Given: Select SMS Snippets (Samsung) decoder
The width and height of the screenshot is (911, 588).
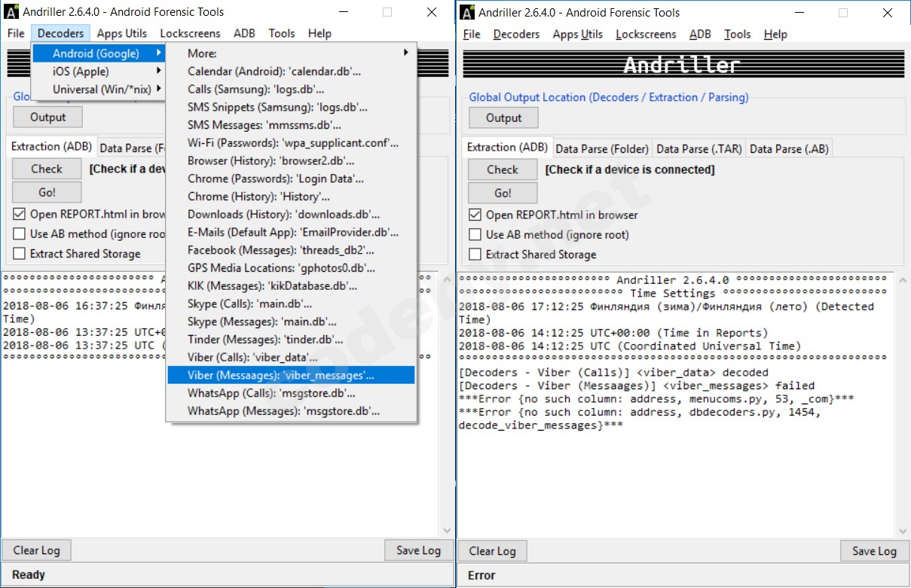Looking at the screenshot, I should pos(292,107).
